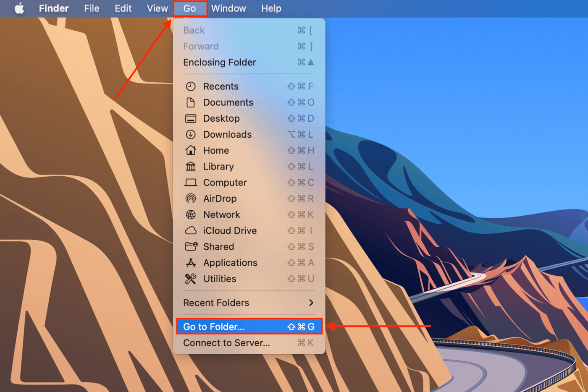Click the greyed Back menu item
This screenshot has height=392, width=588.
(249, 30)
